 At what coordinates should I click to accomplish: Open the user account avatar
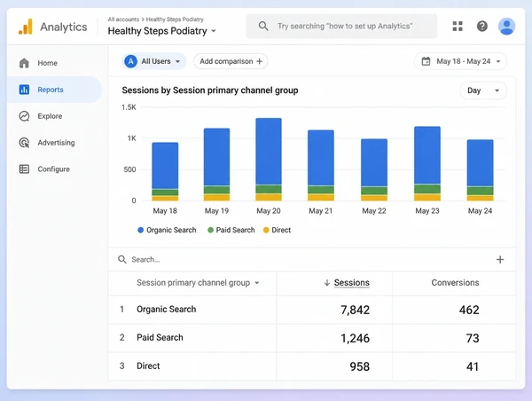(x=506, y=26)
